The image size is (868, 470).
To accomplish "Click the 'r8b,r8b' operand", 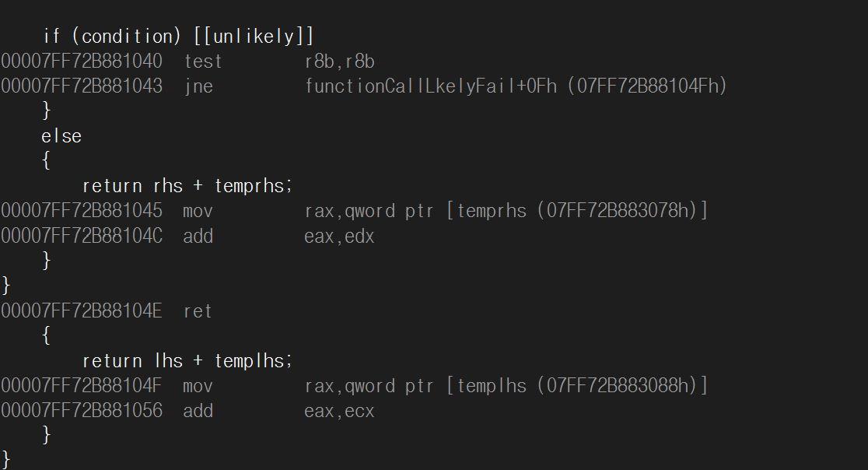I will click(340, 61).
